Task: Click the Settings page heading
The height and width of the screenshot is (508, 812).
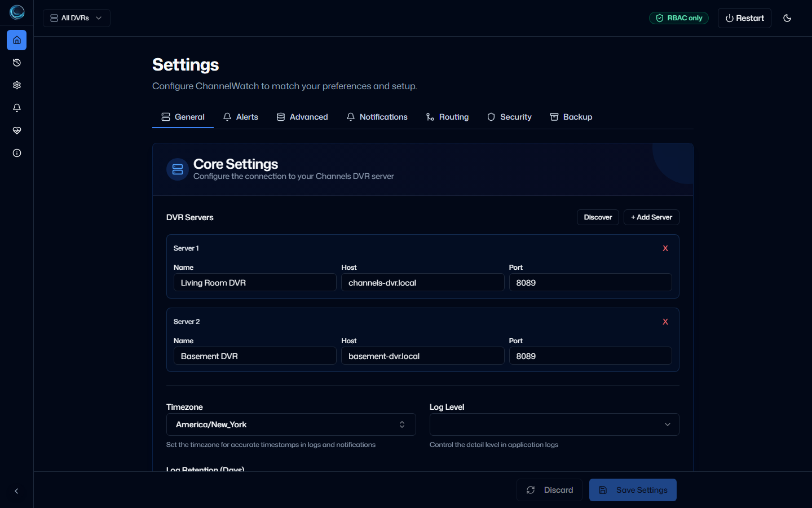Action: (186, 65)
